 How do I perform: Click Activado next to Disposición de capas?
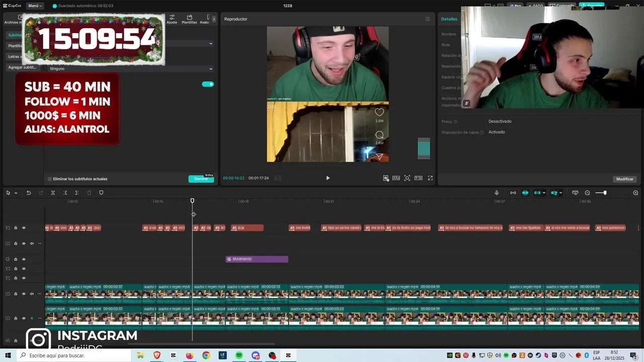coord(497,132)
